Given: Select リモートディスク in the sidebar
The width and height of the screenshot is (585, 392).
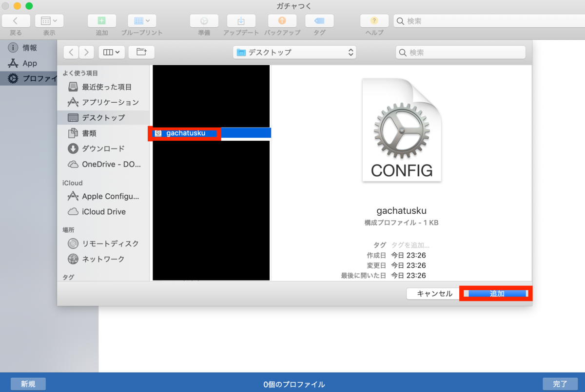Looking at the screenshot, I should click(x=103, y=243).
